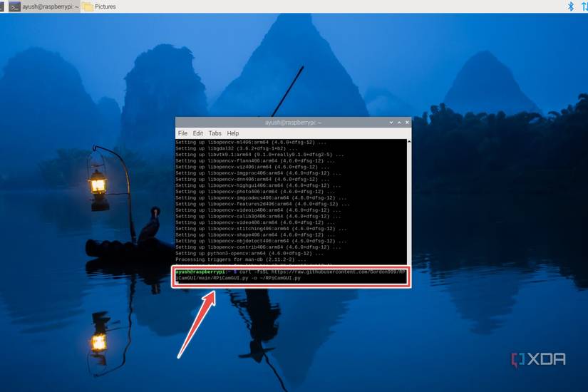This screenshot has height=392, width=588.
Task: Click the line 'Setting up libgdal32'
Action: (x=236, y=148)
